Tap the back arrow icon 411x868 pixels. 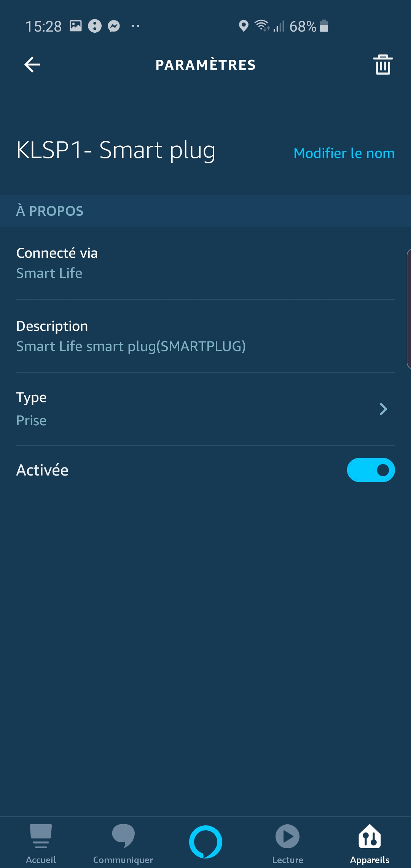(32, 64)
